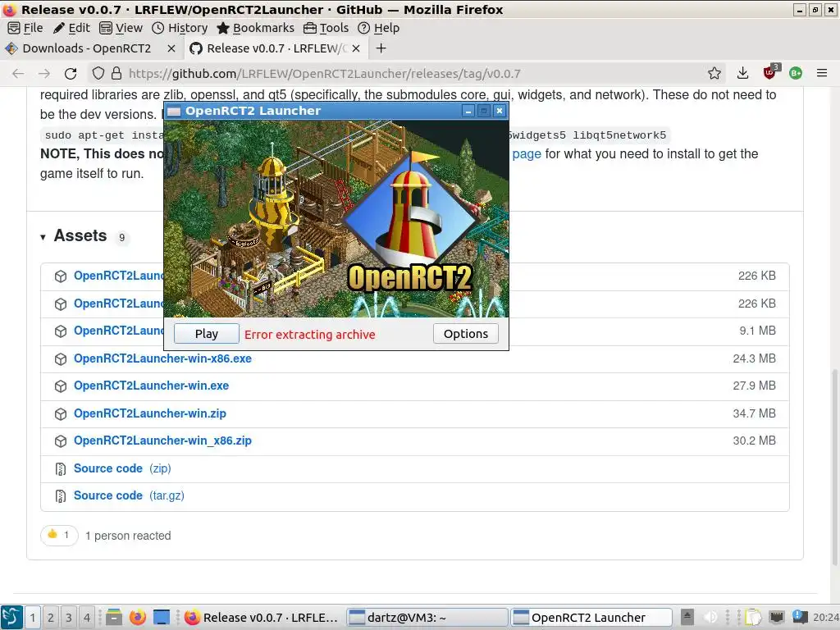Click package icon beside OpenRCT2Launcher-win.exe
This screenshot has width=840, height=630.
point(61,386)
